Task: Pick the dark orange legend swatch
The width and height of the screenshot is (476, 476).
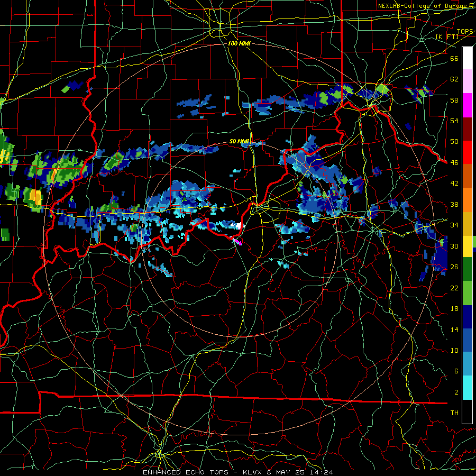Action: coord(467,176)
